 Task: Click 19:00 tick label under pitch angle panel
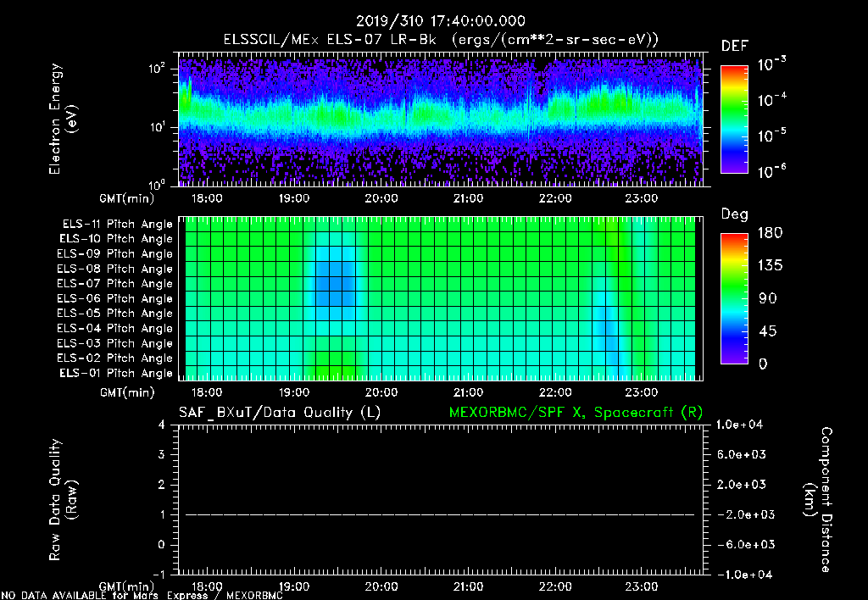(x=293, y=392)
